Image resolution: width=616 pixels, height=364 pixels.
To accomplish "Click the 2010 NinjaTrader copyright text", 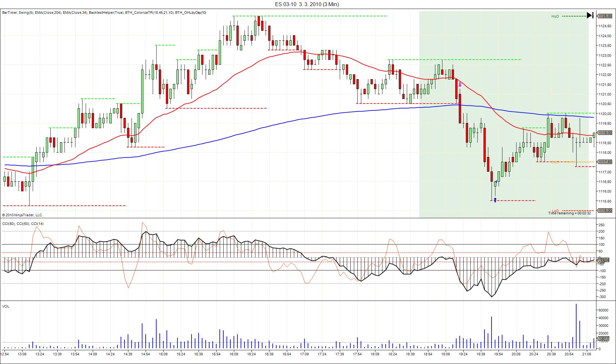I will pos(22,215).
